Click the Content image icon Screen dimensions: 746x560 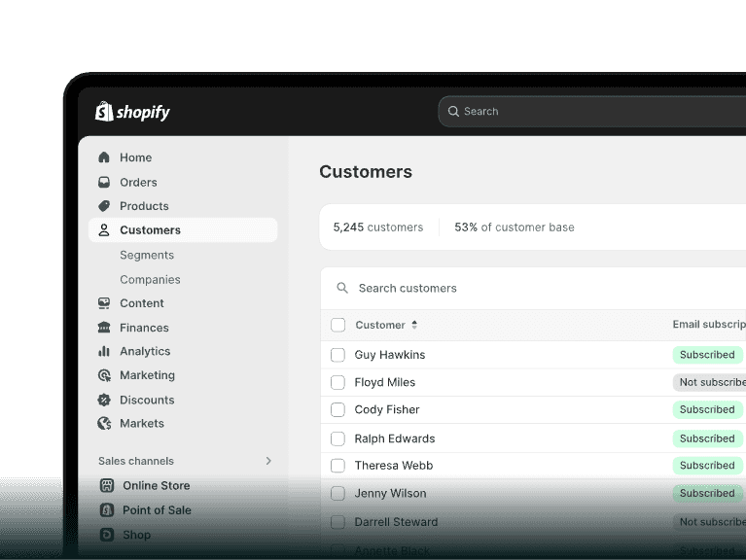click(104, 303)
